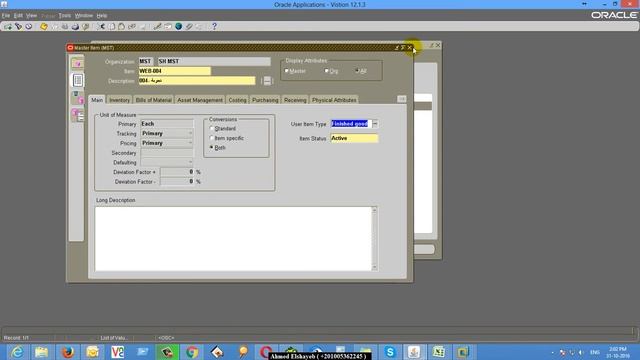The width and height of the screenshot is (640, 360).
Task: Click the Cut scissors toolbar icon
Action: coord(101,27)
